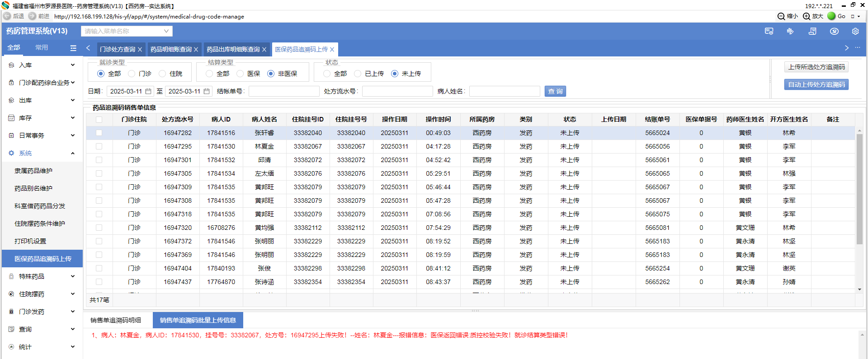Click the zoom in (放大) magnifier icon
Screen dimensions: 868x359
807,16
